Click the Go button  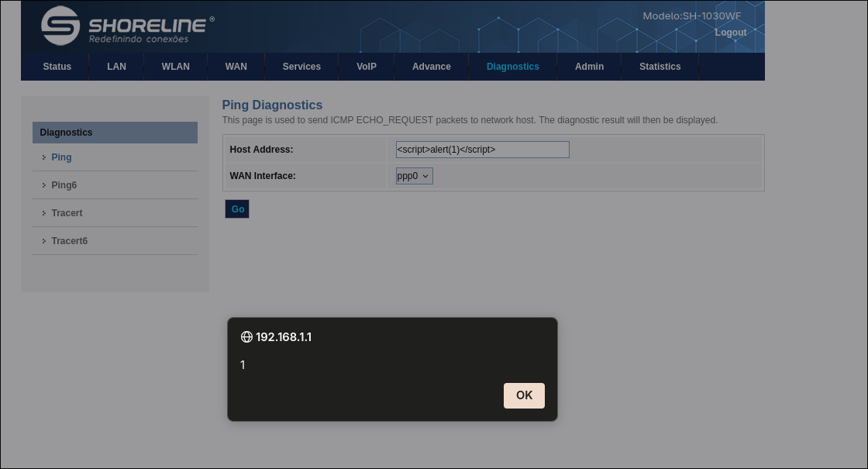[237, 209]
